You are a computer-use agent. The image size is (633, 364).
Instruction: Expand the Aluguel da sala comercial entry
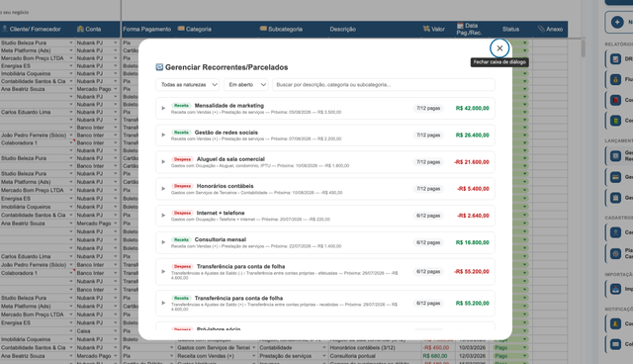coord(163,162)
